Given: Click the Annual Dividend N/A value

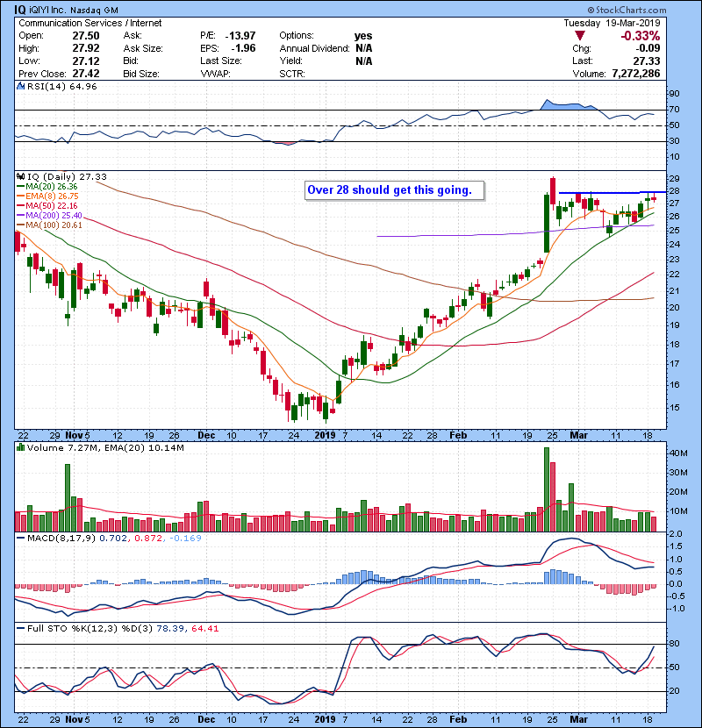Looking at the screenshot, I should [x=364, y=48].
